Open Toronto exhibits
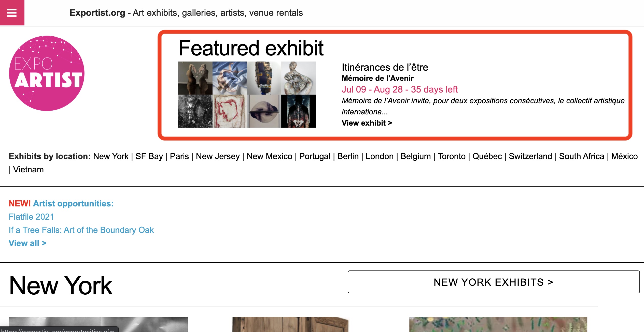The height and width of the screenshot is (332, 644). click(x=452, y=156)
